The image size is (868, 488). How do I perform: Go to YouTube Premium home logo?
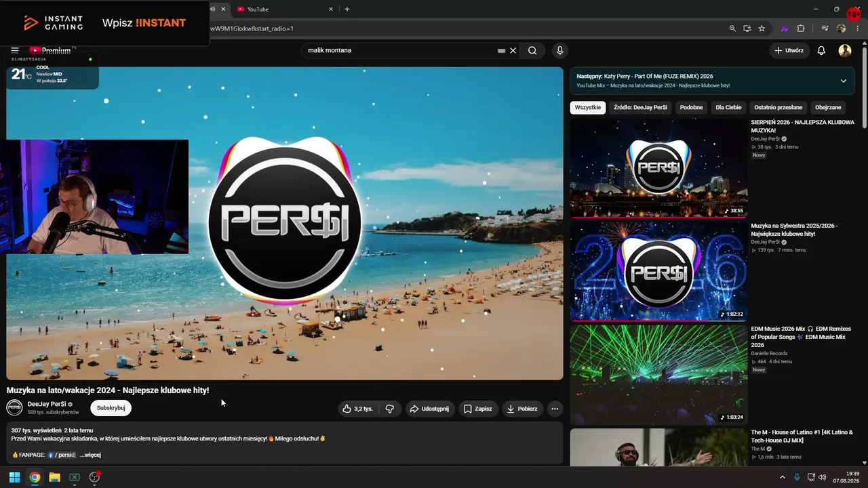50,50
